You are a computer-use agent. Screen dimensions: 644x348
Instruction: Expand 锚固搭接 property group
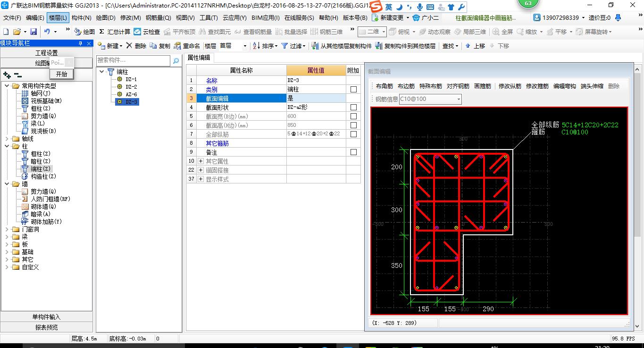[x=201, y=170]
